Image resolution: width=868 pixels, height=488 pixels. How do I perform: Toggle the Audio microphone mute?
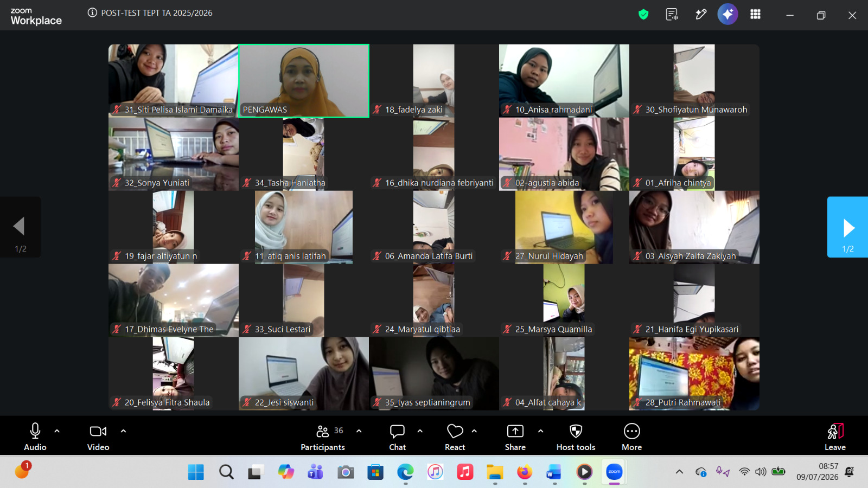(x=35, y=437)
